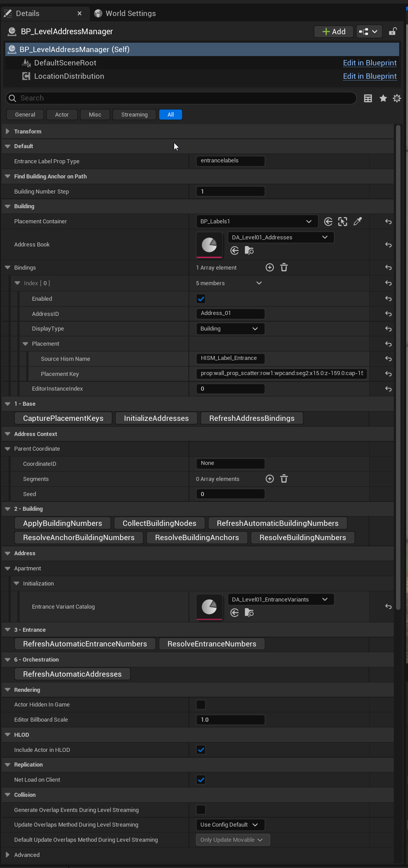Expand the Advanced section
This screenshot has height=868, width=408.
click(8, 855)
